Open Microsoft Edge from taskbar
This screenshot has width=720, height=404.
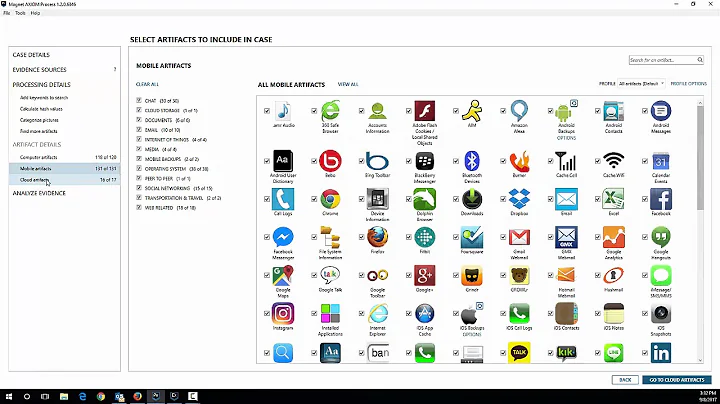coord(83,396)
